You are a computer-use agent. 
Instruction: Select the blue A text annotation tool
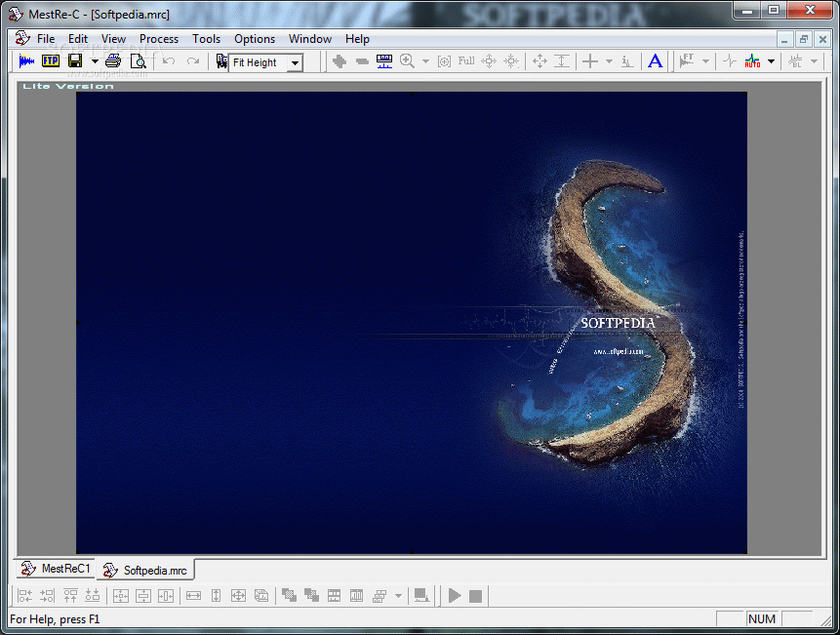[655, 61]
